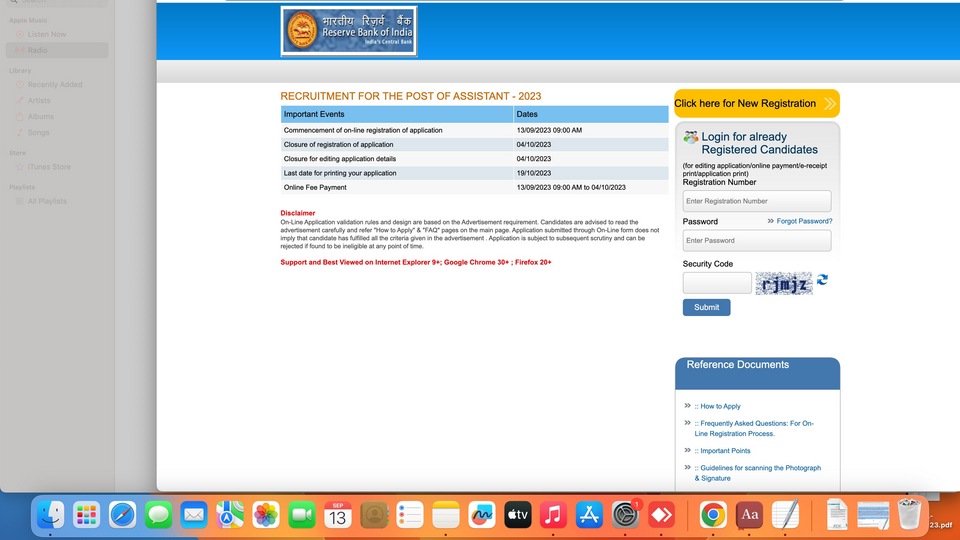Open the Trash in the Dock
The width and height of the screenshot is (960, 540).
click(909, 515)
